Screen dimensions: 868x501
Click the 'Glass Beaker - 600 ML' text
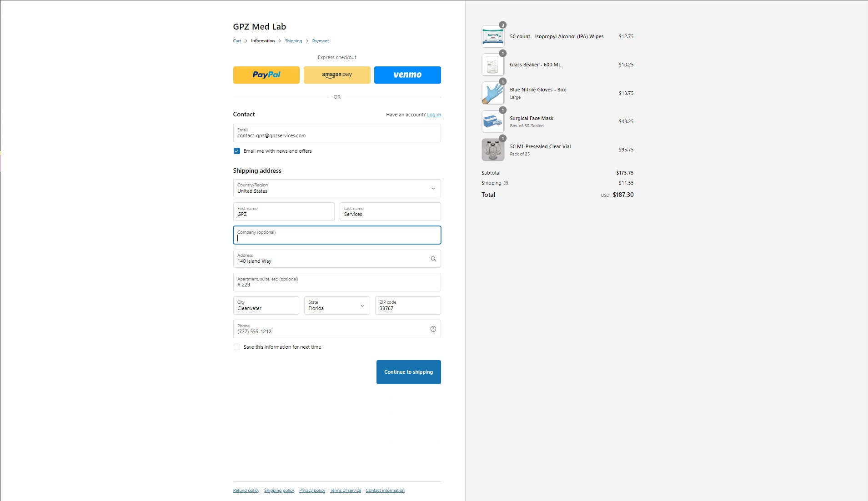click(535, 65)
